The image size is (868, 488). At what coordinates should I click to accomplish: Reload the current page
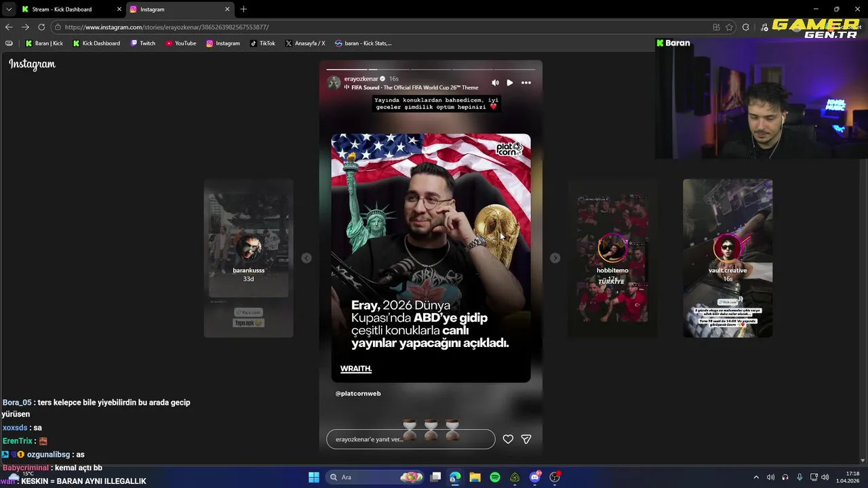[x=41, y=27]
